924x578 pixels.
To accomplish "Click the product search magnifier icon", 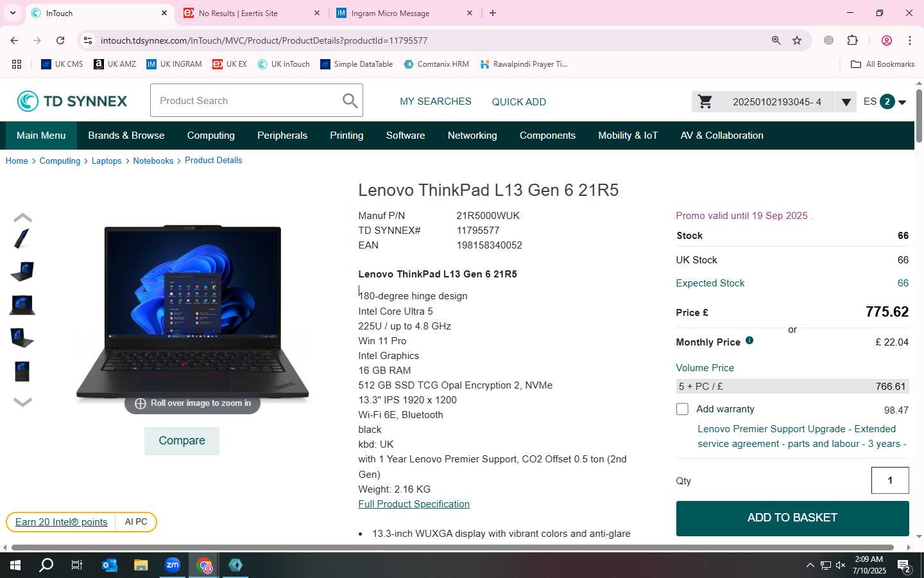I will click(350, 101).
